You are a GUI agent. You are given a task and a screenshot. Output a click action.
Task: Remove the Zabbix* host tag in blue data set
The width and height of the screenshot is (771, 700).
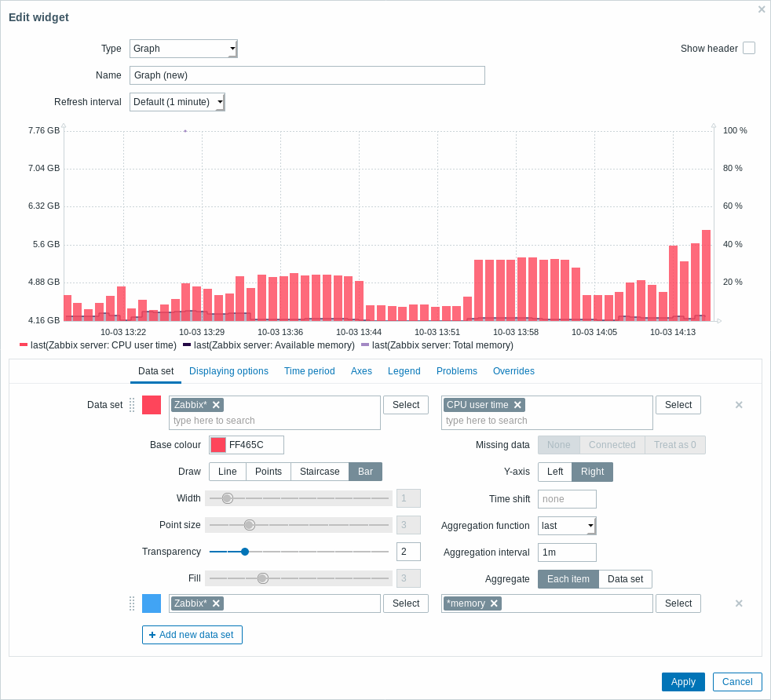(x=216, y=603)
